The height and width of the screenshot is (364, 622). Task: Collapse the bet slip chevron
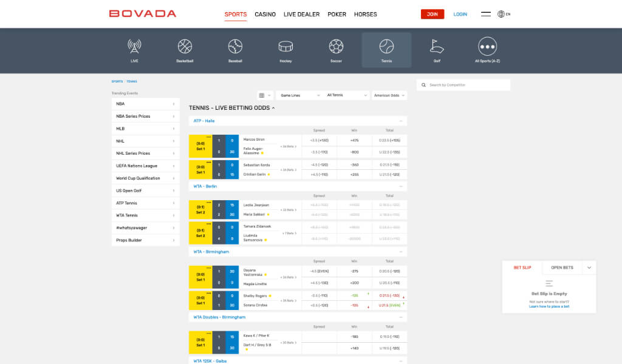(589, 268)
